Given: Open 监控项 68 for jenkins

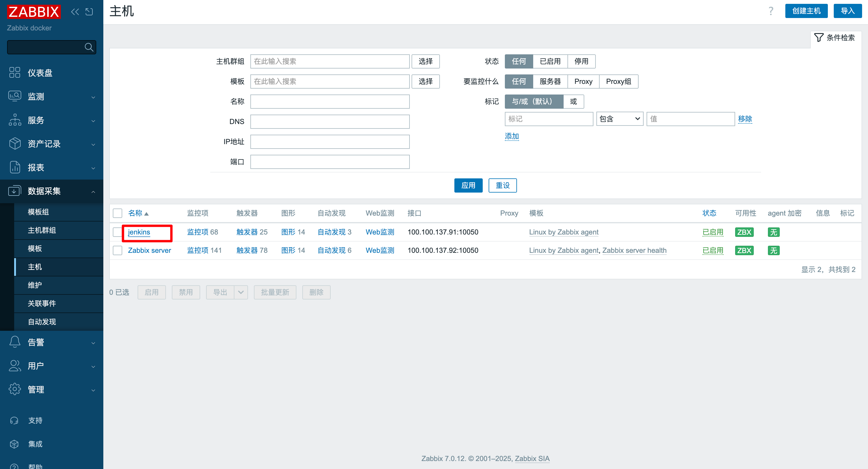Looking at the screenshot, I should tap(203, 232).
